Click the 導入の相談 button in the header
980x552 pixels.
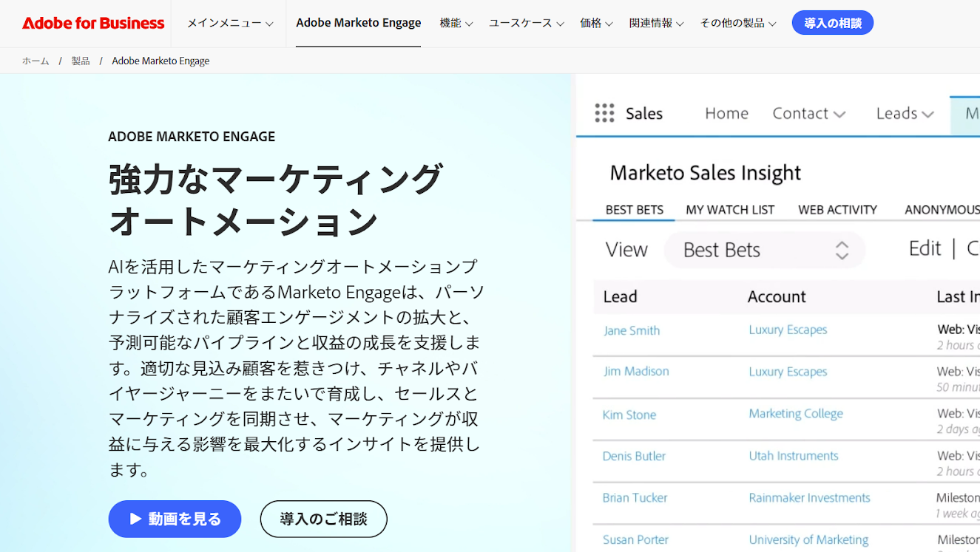point(832,22)
